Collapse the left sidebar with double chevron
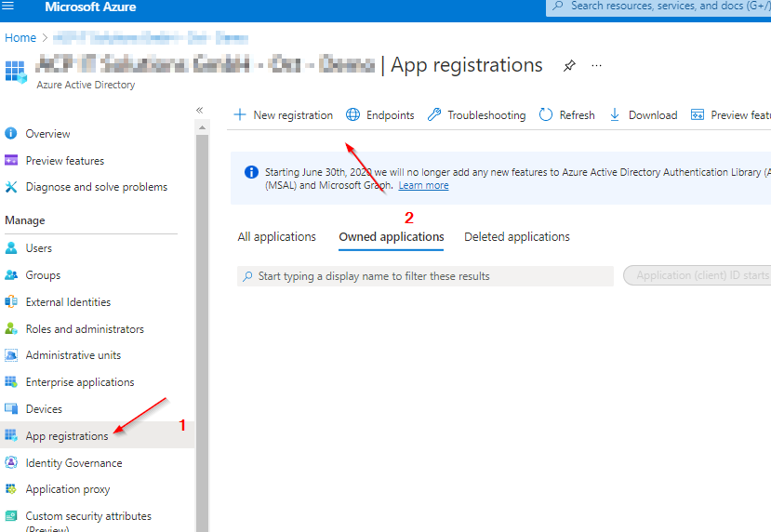 (200, 110)
